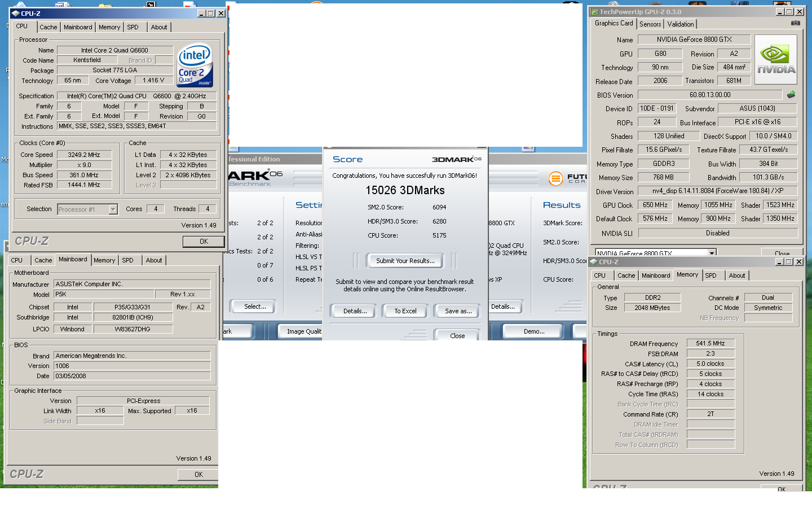Viewport: 812px width, 508px height.
Task: Click the GPU-Z title bar icon
Action: [594, 12]
